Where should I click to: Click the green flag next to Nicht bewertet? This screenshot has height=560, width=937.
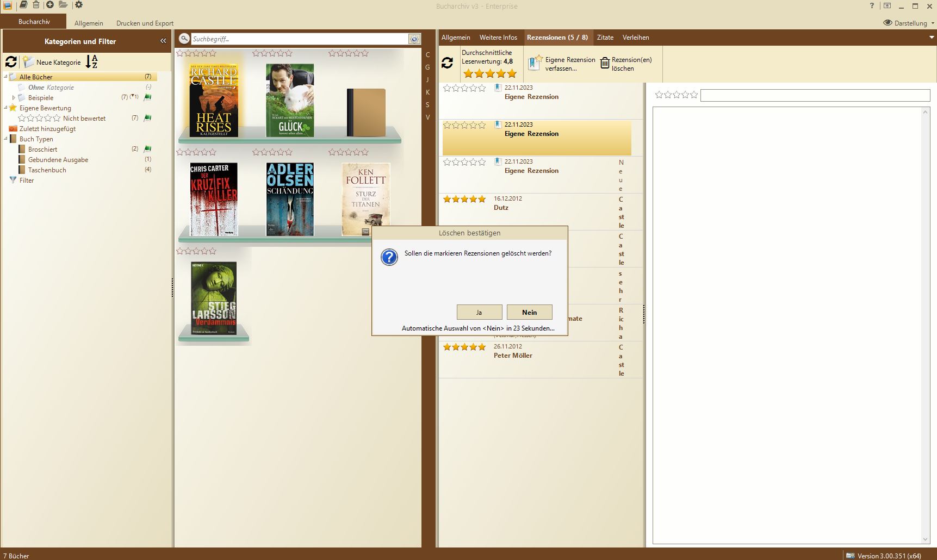coord(147,118)
